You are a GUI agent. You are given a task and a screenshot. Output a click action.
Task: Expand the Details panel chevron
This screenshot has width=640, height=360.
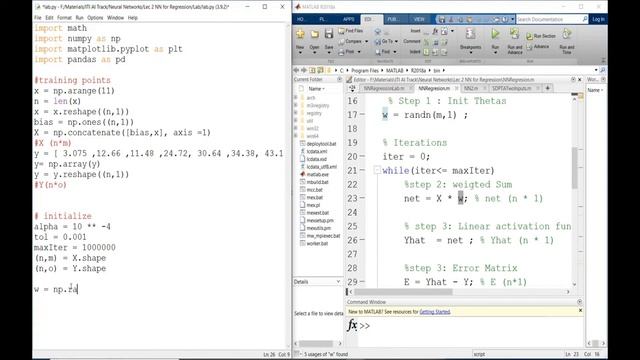pos(338,282)
